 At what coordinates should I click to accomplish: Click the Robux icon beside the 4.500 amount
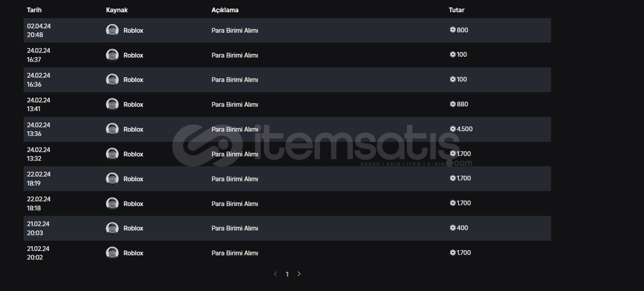[x=453, y=129]
